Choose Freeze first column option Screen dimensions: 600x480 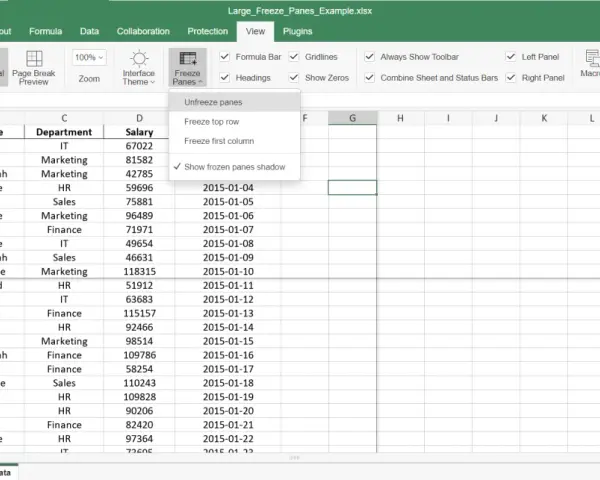coord(234,141)
